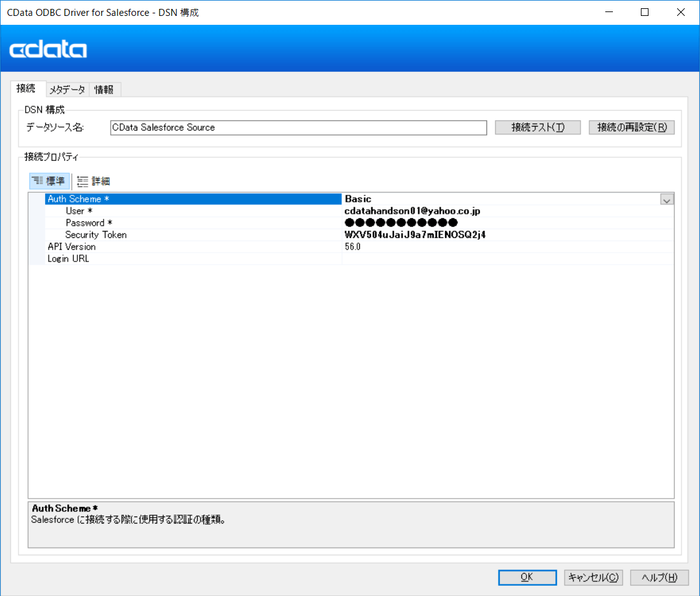Select the 標準 view toggle

[50, 181]
